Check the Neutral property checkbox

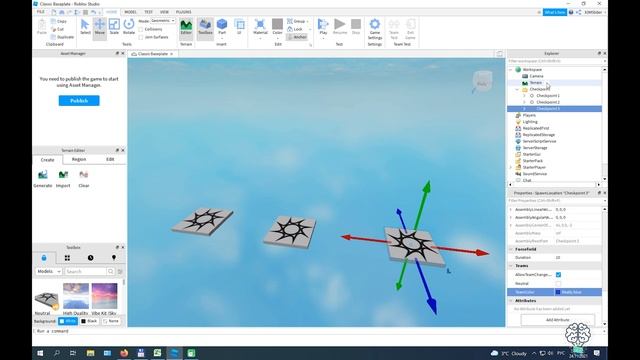(558, 283)
